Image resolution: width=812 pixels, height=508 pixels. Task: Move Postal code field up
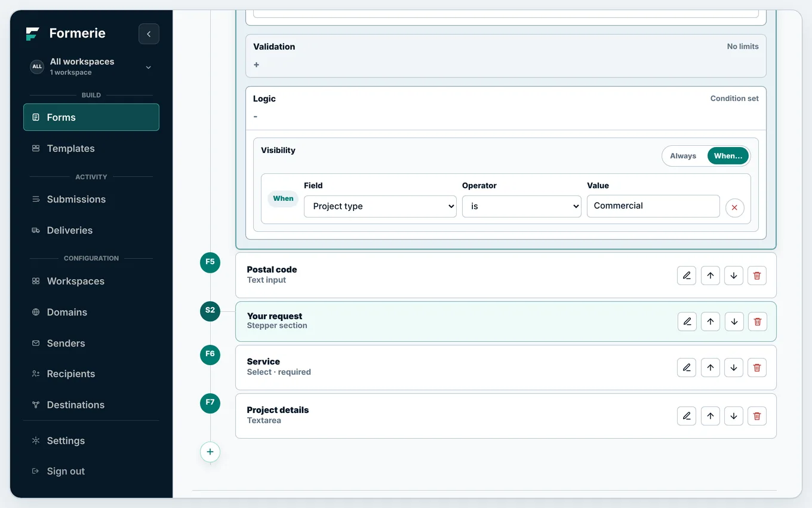coord(710,276)
